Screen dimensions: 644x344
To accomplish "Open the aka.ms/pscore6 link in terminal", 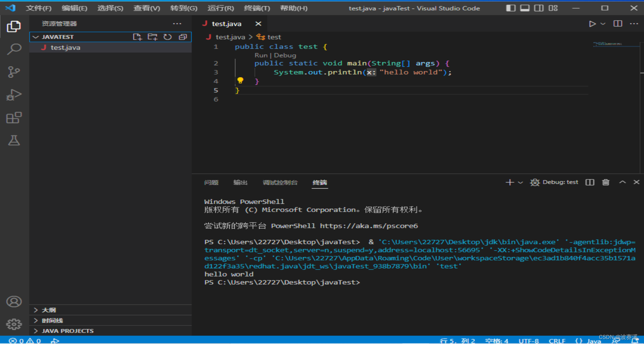I will [x=369, y=226].
